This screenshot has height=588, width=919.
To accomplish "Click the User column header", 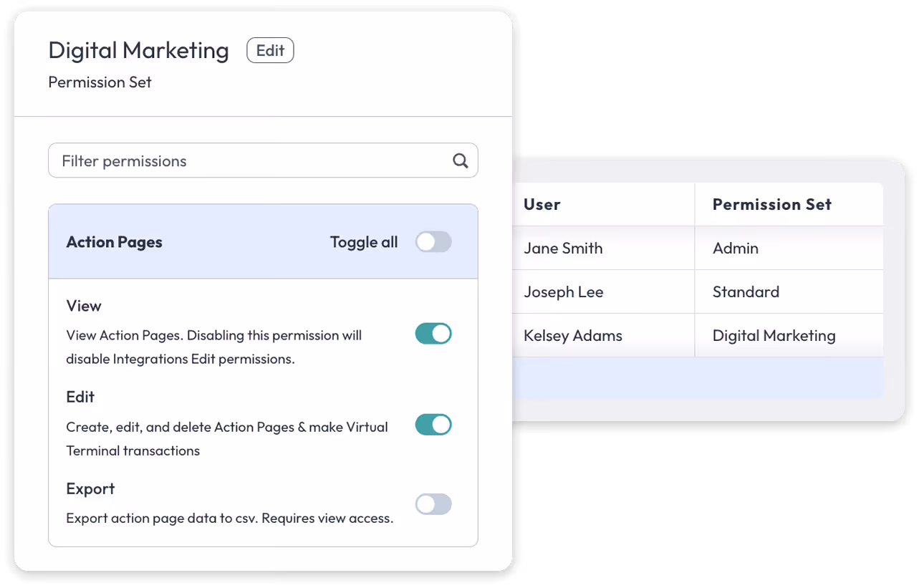I will (542, 204).
